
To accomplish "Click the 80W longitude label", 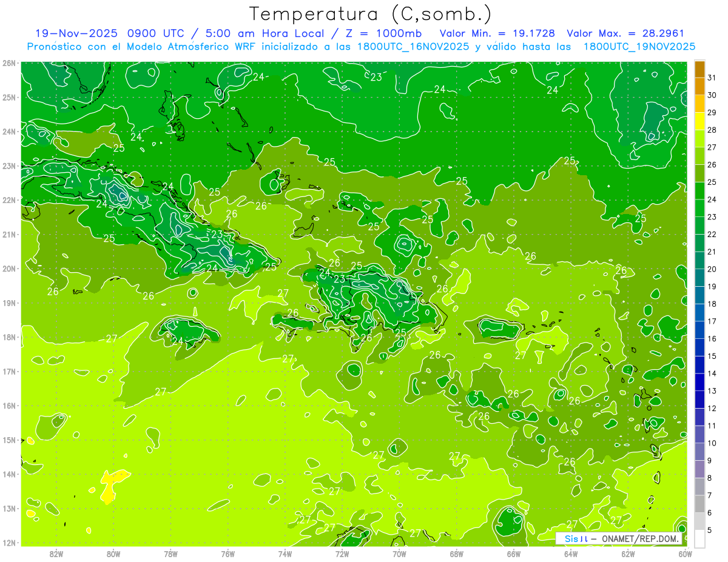I will pyautogui.click(x=113, y=553).
